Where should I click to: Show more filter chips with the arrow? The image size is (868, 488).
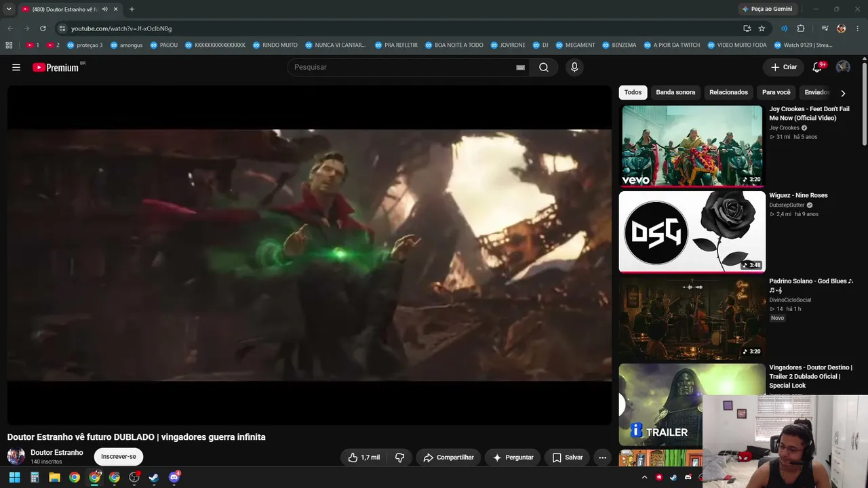pyautogui.click(x=843, y=93)
